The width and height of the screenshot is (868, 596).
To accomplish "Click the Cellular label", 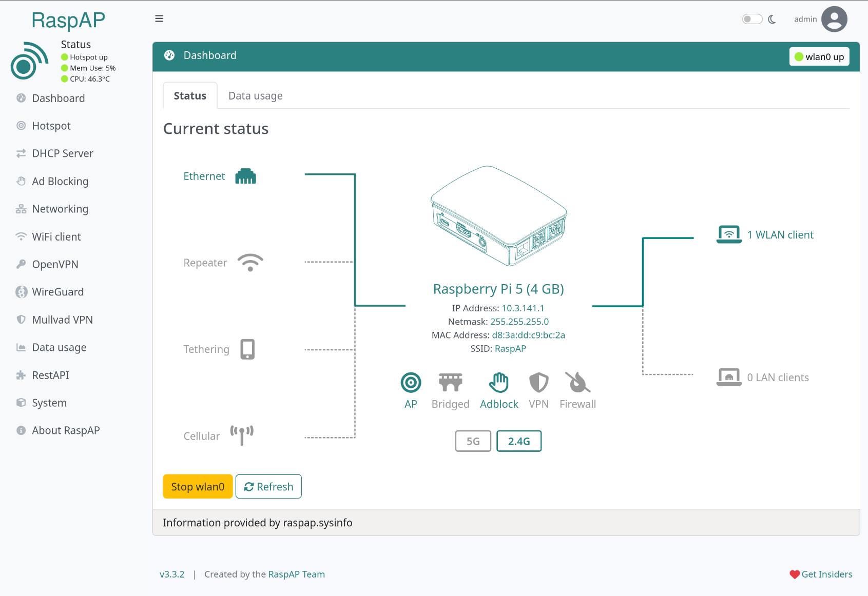I will pos(202,436).
